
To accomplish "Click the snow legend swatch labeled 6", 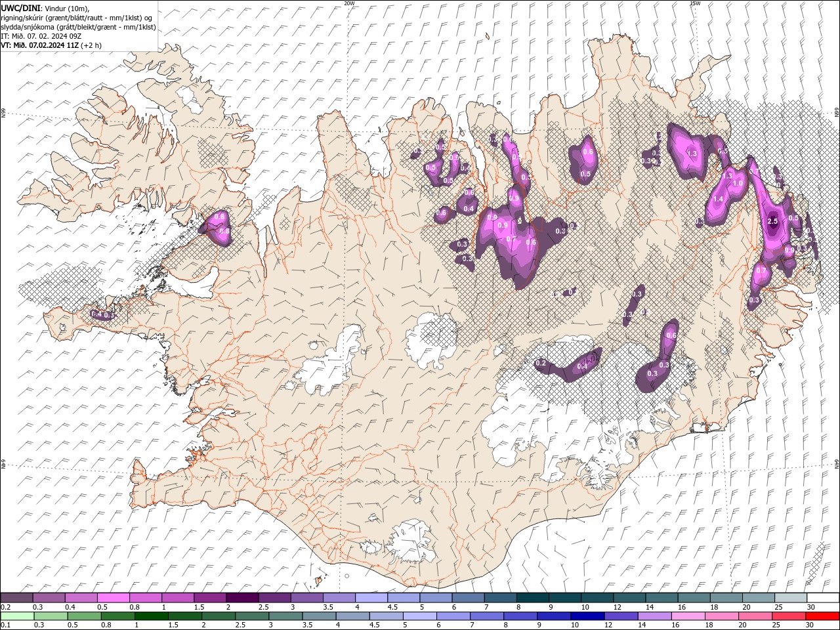I will (467, 598).
